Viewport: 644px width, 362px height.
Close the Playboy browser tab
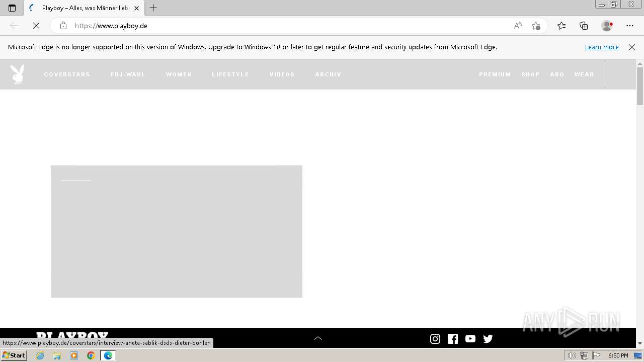[136, 8]
